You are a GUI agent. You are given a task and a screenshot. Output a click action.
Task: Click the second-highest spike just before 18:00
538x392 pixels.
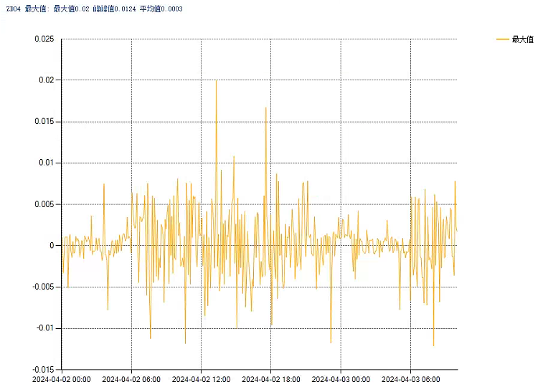point(265,109)
